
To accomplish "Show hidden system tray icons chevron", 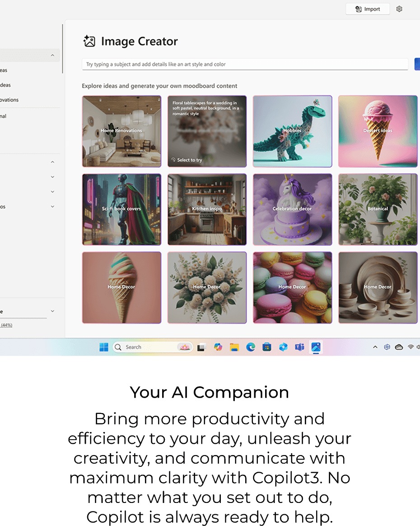I will (375, 347).
